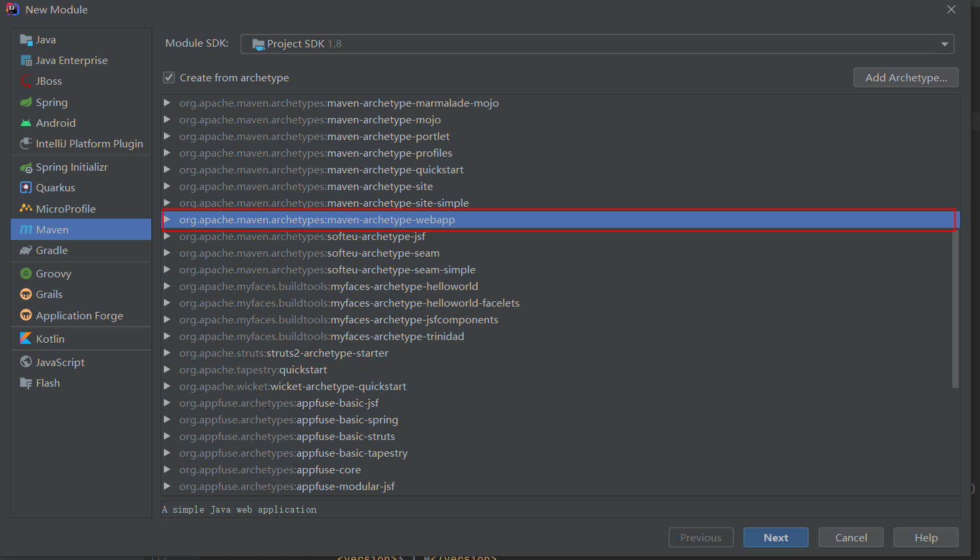
Task: Expand maven-archetype-marmalade-mojo entry
Action: pos(167,103)
